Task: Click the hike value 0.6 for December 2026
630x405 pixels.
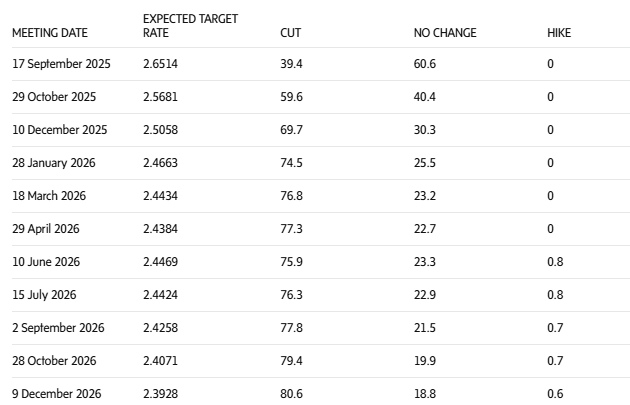Action: (555, 394)
